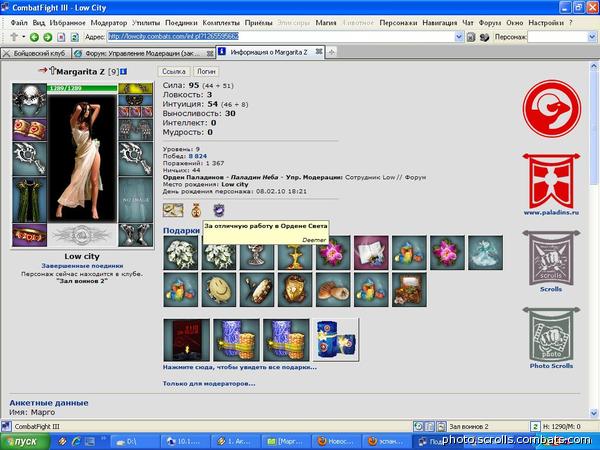Click the Ссылка button
600x450 pixels.
[x=174, y=72]
